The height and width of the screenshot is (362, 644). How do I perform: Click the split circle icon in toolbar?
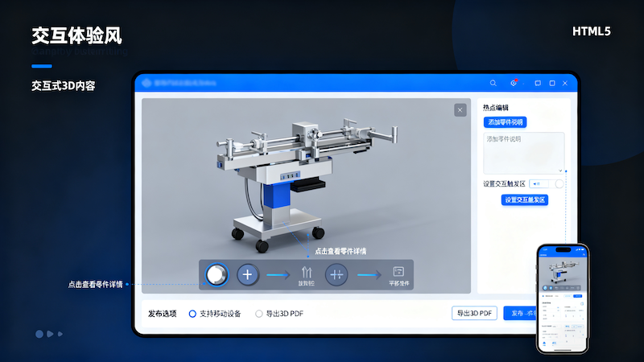[x=337, y=274]
